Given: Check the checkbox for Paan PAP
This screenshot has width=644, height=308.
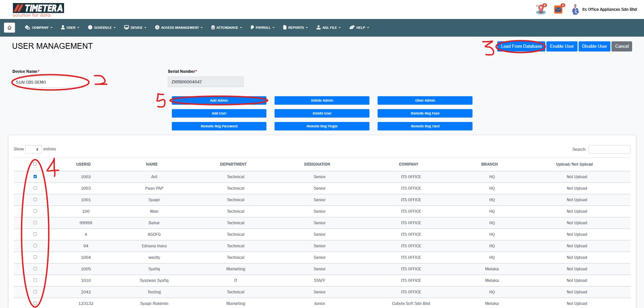Looking at the screenshot, I should click(35, 188).
